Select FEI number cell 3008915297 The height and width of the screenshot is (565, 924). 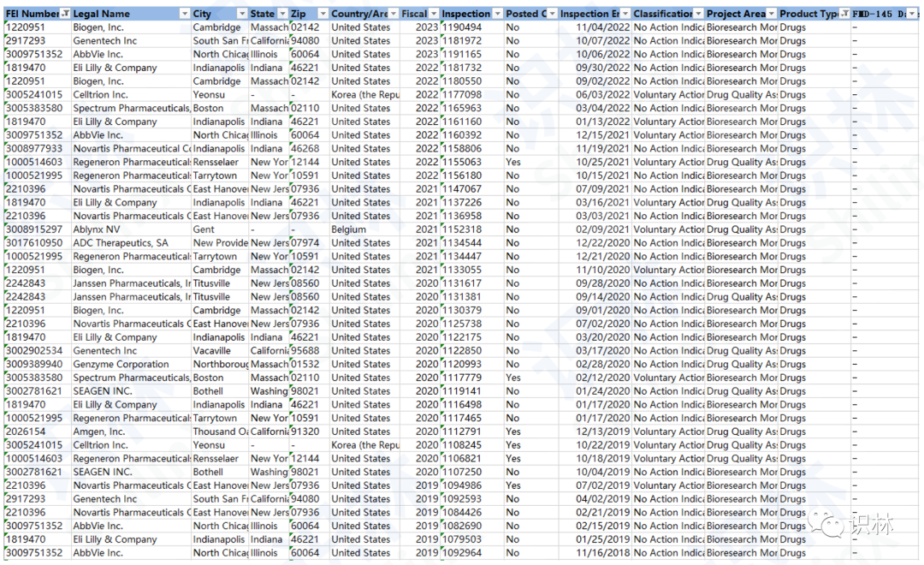point(38,229)
